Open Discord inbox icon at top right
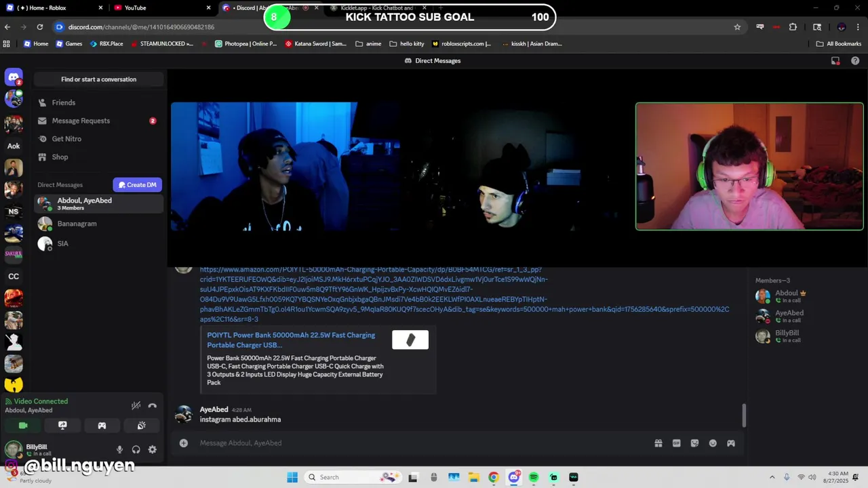Image resolution: width=868 pixels, height=488 pixels. tap(835, 61)
